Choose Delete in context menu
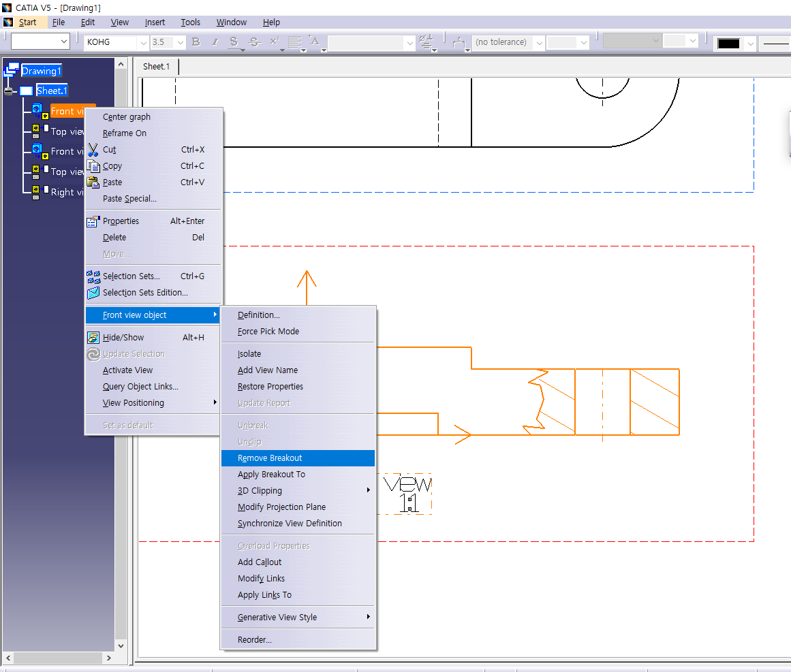The image size is (791, 672). coord(153,238)
